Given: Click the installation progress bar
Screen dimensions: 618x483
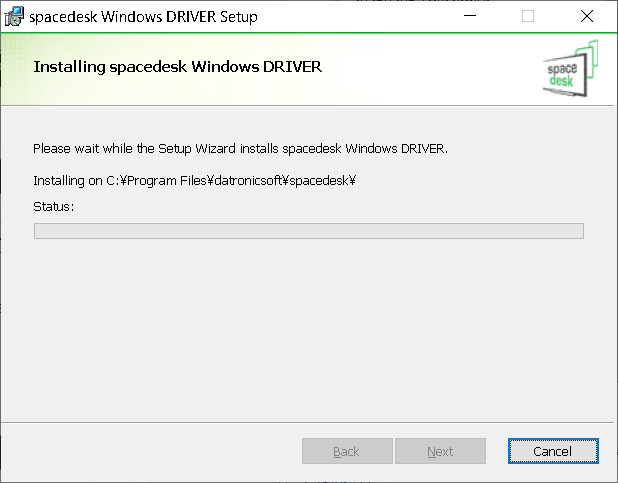Looking at the screenshot, I should (x=308, y=231).
